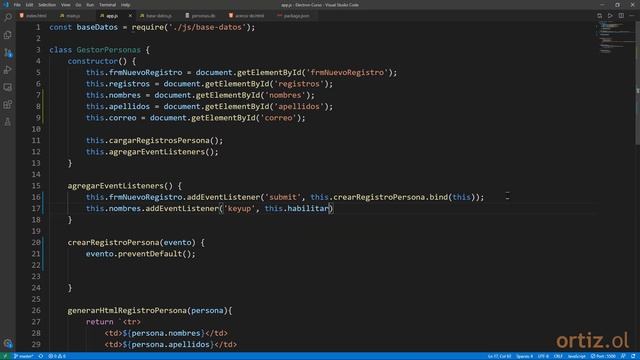Click the green remote indicator in status bar
The width and height of the screenshot is (640, 360).
pyautogui.click(x=4, y=356)
